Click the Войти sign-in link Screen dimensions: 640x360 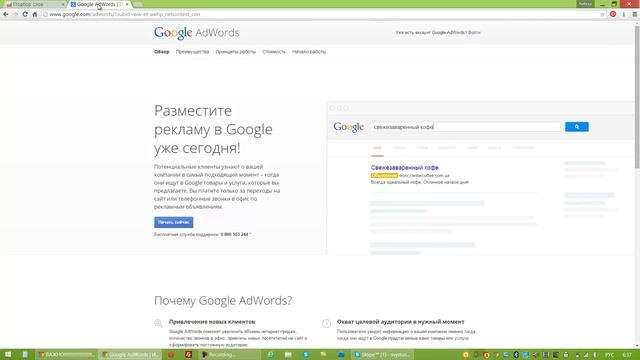(474, 32)
